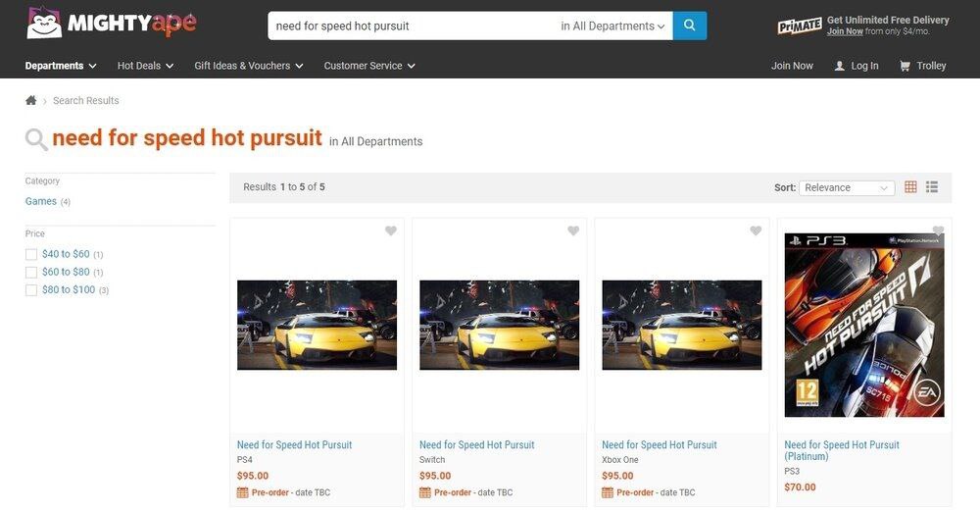
Task: Click the Mighty Ape logo
Action: 112,23
